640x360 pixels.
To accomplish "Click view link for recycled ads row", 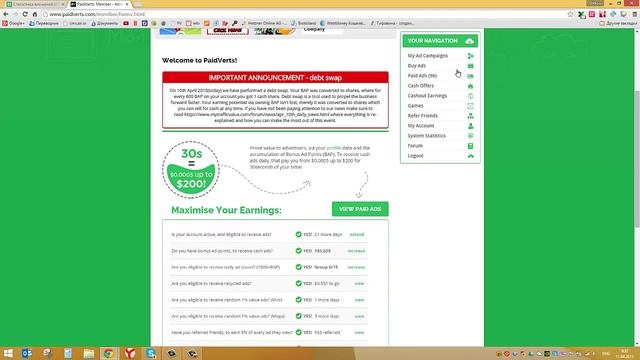I will pyautogui.click(x=359, y=283).
